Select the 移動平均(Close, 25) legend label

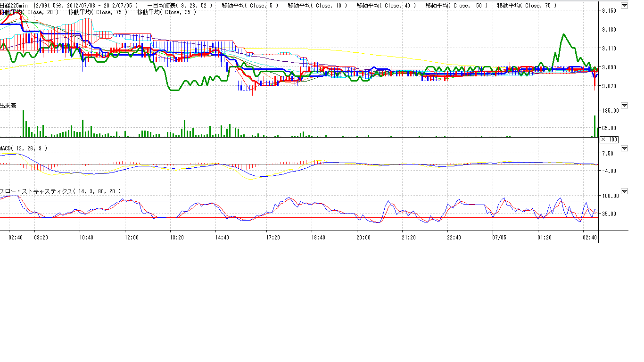[167, 12]
